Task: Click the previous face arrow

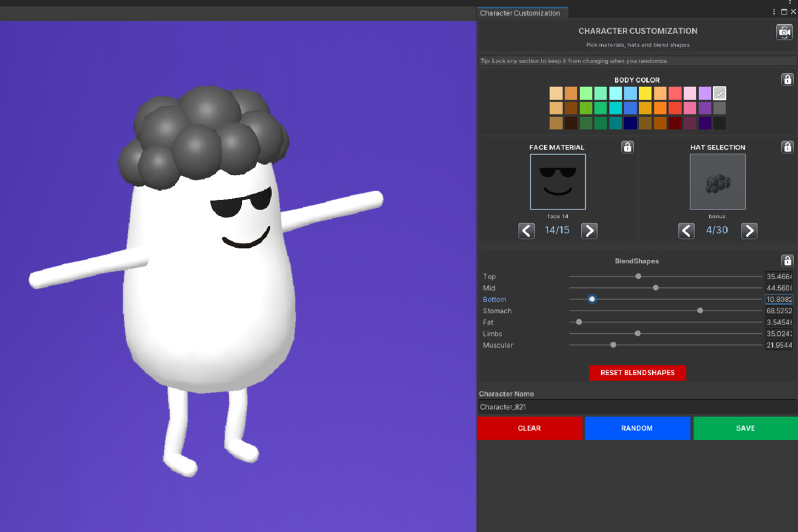Action: tap(526, 230)
